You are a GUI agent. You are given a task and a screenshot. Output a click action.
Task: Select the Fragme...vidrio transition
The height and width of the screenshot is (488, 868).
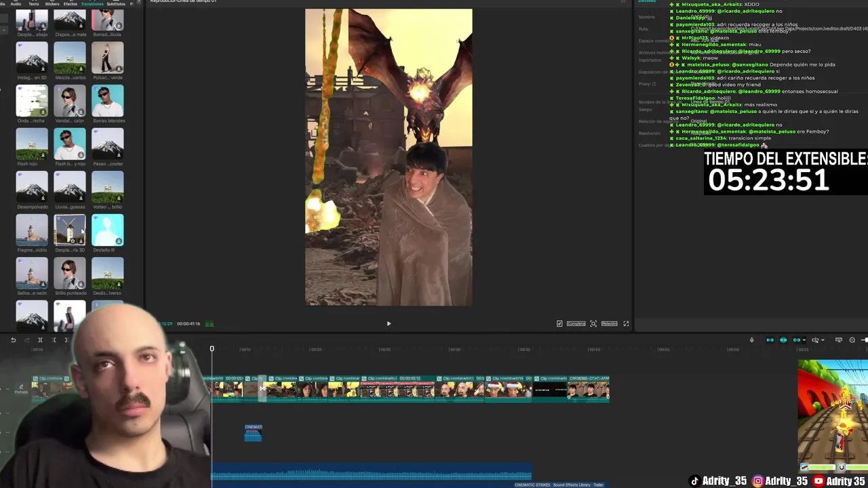(x=32, y=230)
